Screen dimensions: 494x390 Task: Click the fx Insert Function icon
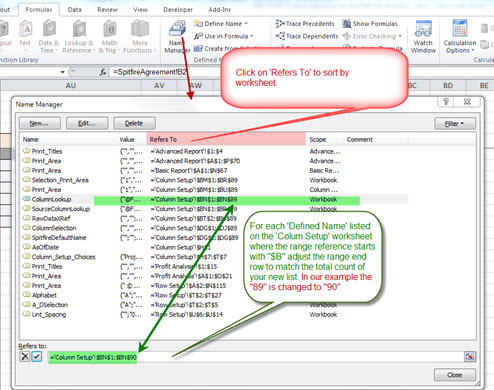[x=103, y=72]
